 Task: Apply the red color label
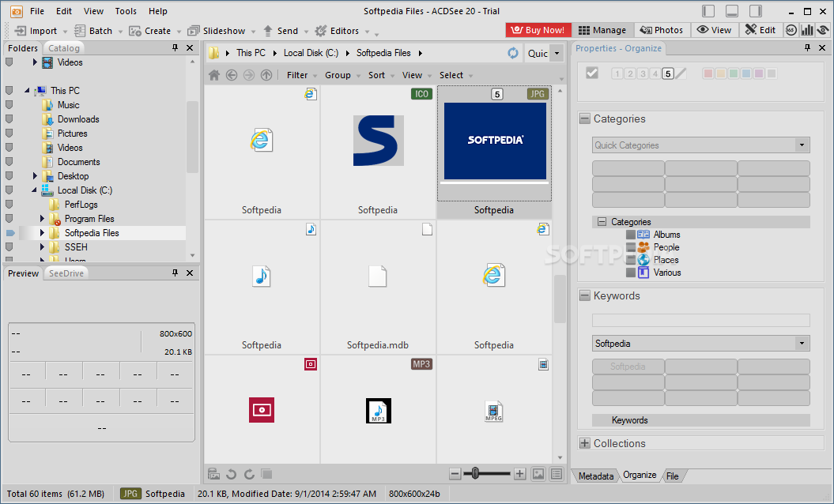tap(708, 73)
